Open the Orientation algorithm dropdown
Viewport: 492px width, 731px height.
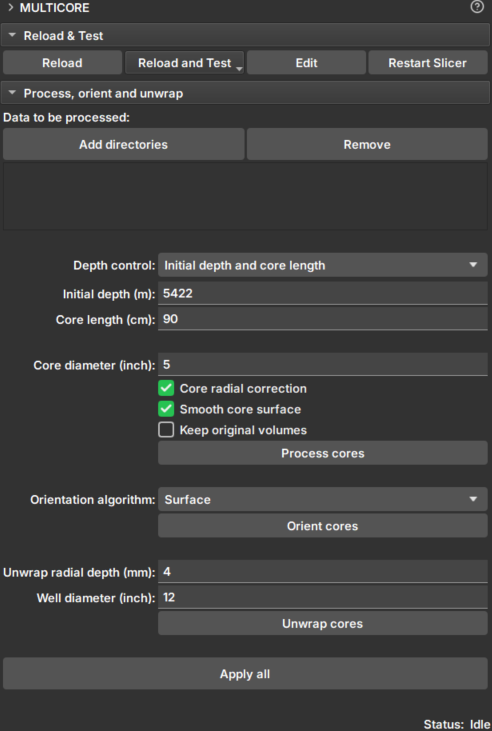[323, 499]
